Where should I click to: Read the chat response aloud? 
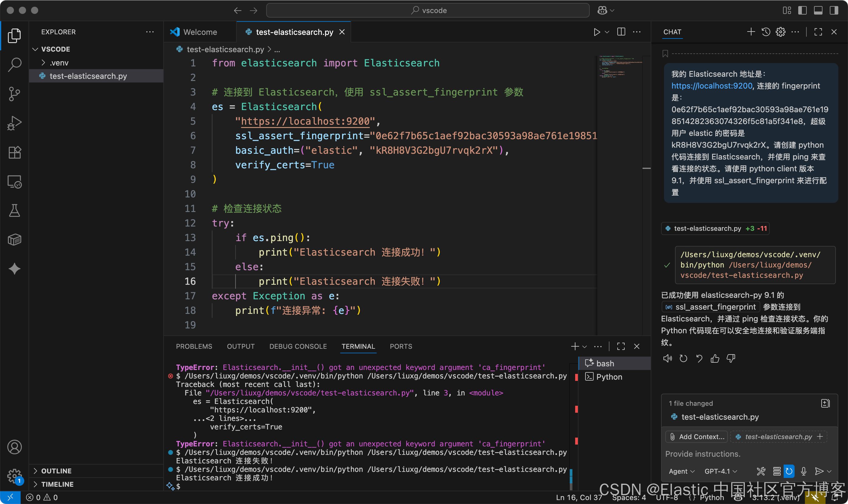pyautogui.click(x=667, y=359)
